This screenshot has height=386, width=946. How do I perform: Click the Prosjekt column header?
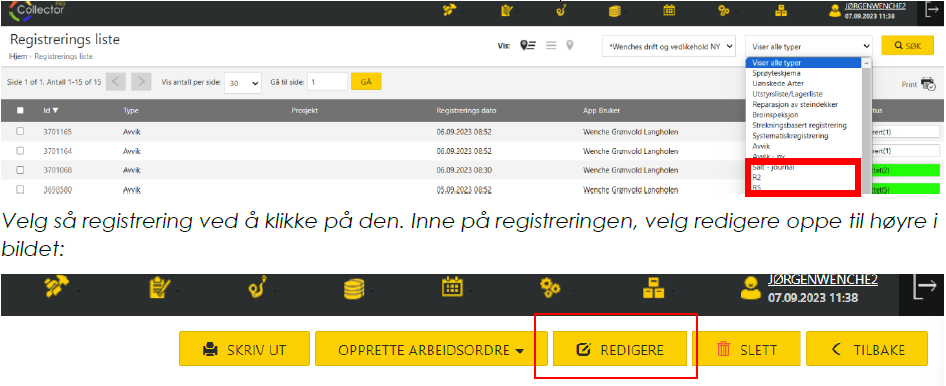(304, 110)
